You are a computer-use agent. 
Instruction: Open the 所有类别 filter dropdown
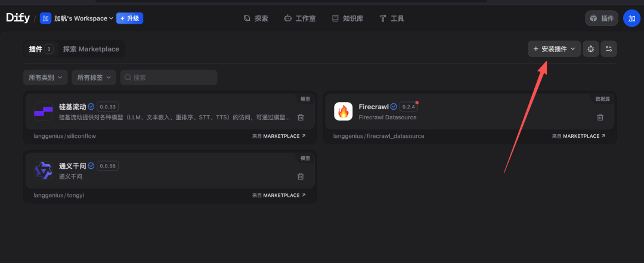click(x=45, y=78)
